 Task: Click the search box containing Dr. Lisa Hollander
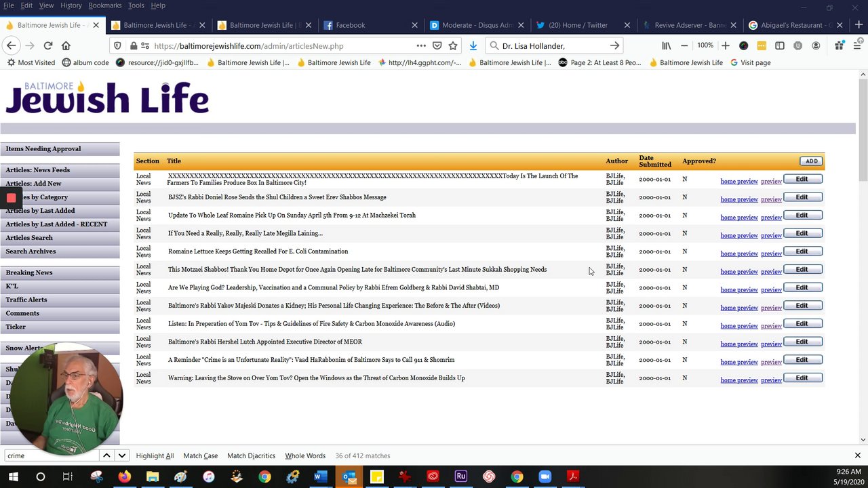554,45
